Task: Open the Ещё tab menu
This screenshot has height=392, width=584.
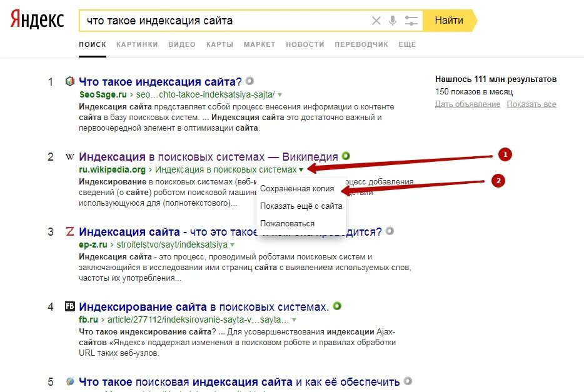Action: point(407,44)
